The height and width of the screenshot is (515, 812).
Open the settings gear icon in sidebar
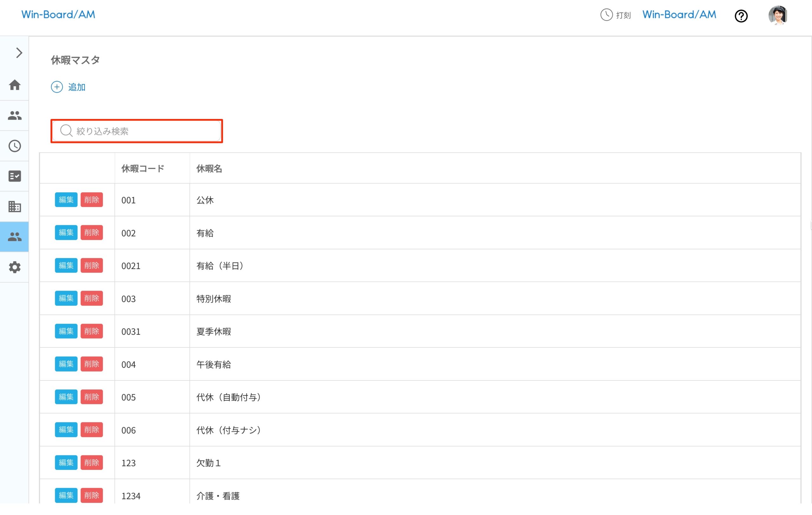[x=15, y=267]
